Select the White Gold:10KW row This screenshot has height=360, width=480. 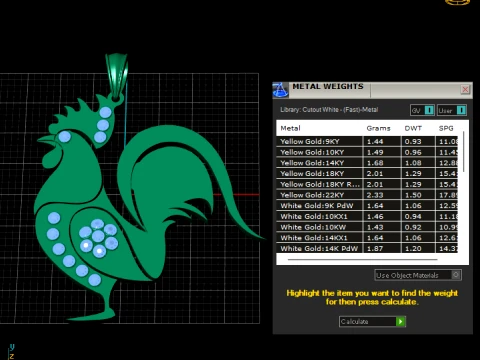coord(367,227)
